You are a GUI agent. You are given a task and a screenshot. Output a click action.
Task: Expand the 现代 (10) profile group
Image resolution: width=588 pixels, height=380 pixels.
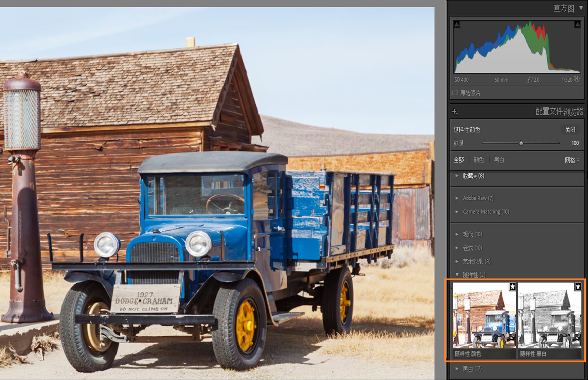point(457,234)
